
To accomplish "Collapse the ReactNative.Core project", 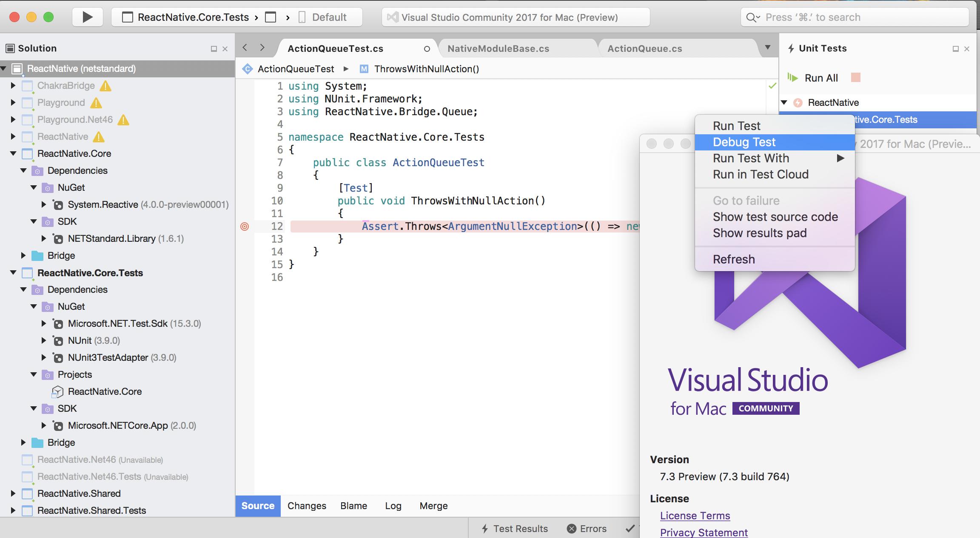I will point(13,154).
